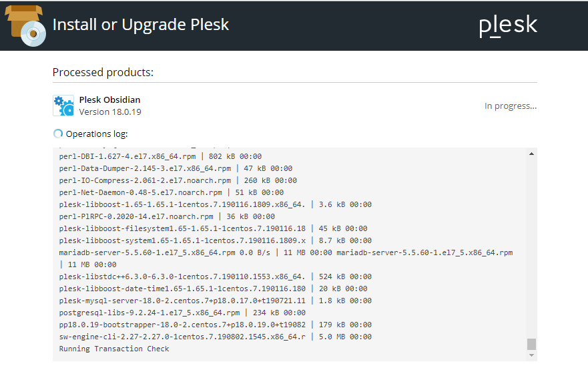Click the perl-Net-Daemon log entry
Image resolution: width=588 pixels, height=370 pixels.
171,192
